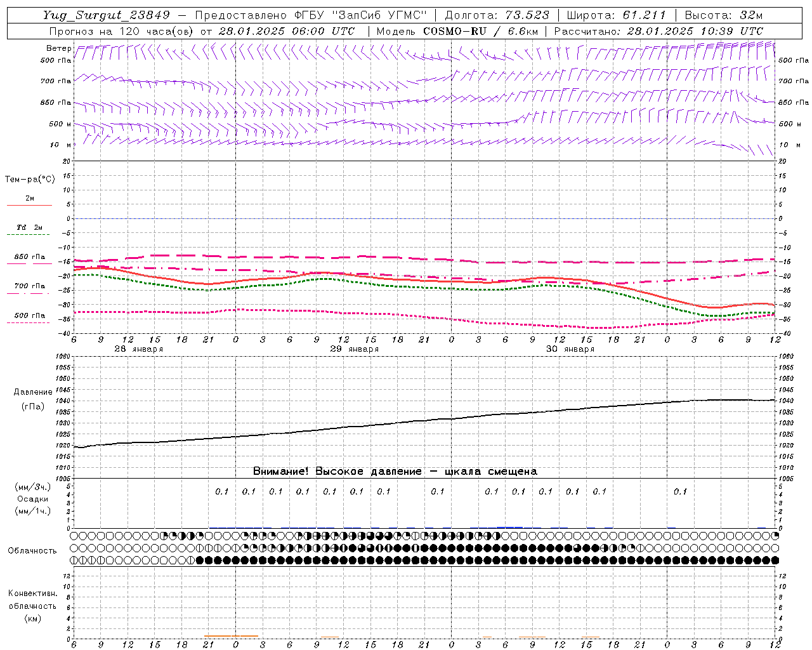The image size is (812, 650).
Task: Click the orange convective cloud bar
Action: point(231,636)
